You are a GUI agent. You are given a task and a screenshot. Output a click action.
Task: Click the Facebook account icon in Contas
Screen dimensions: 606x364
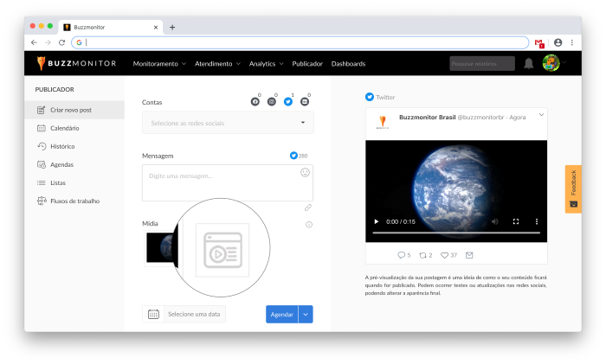click(x=255, y=101)
